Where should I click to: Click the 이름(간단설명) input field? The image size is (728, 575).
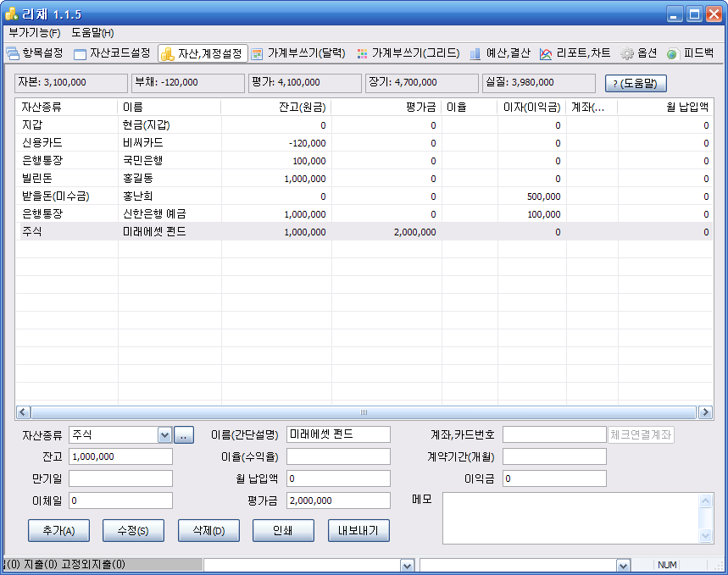[338, 434]
